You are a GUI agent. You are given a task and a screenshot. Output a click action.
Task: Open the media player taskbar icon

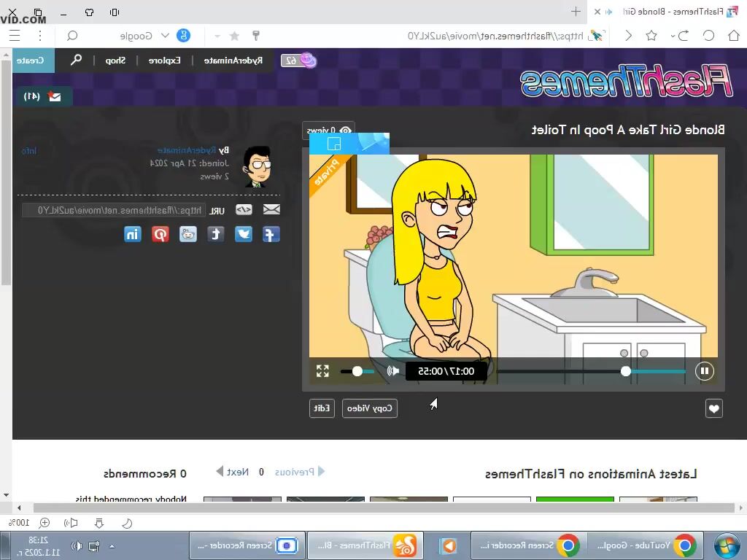[447, 545]
